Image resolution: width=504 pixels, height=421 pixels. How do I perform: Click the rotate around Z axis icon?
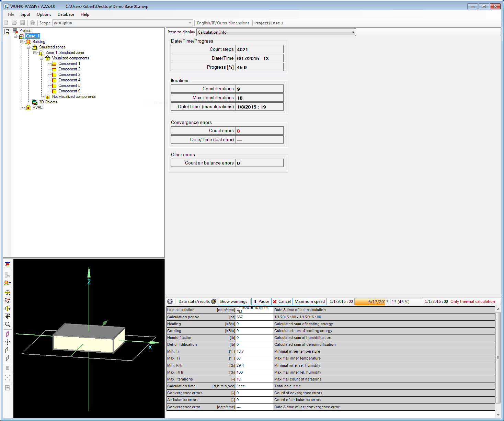click(x=7, y=308)
